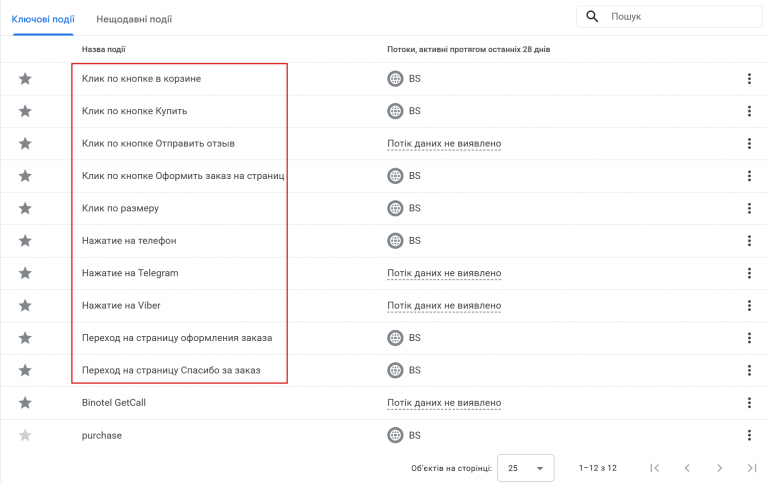The width and height of the screenshot is (768, 483).
Task: Expand options menu for Binotel GetCall row
Action: [749, 403]
